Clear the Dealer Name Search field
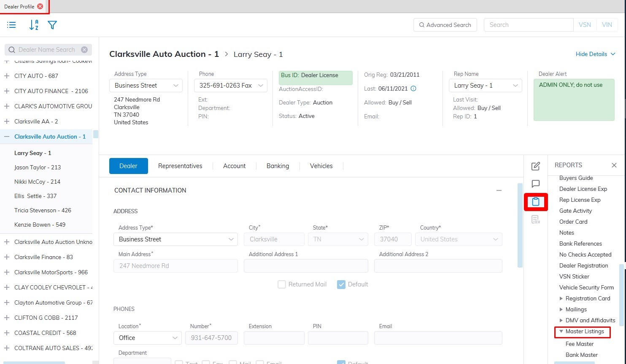 [84, 50]
